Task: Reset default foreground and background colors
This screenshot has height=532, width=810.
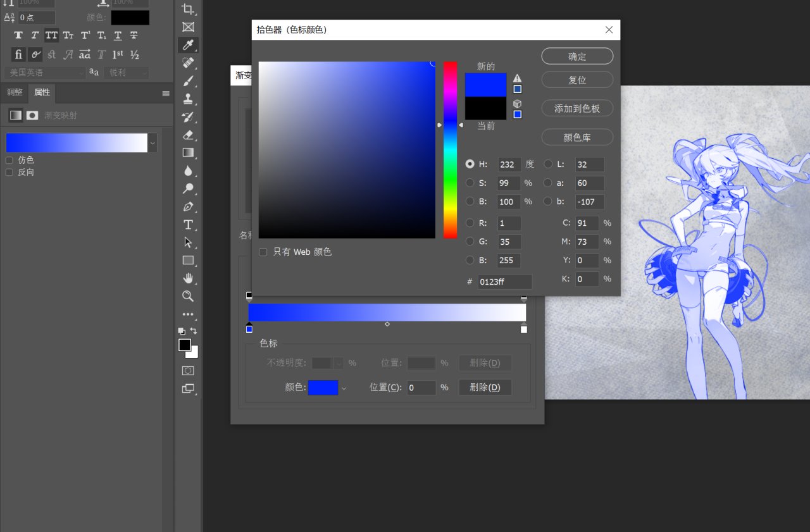Action: pos(182,331)
